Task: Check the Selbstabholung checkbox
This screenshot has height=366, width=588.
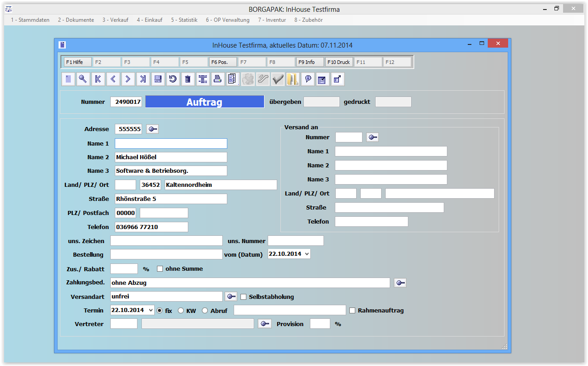Action: click(x=243, y=297)
